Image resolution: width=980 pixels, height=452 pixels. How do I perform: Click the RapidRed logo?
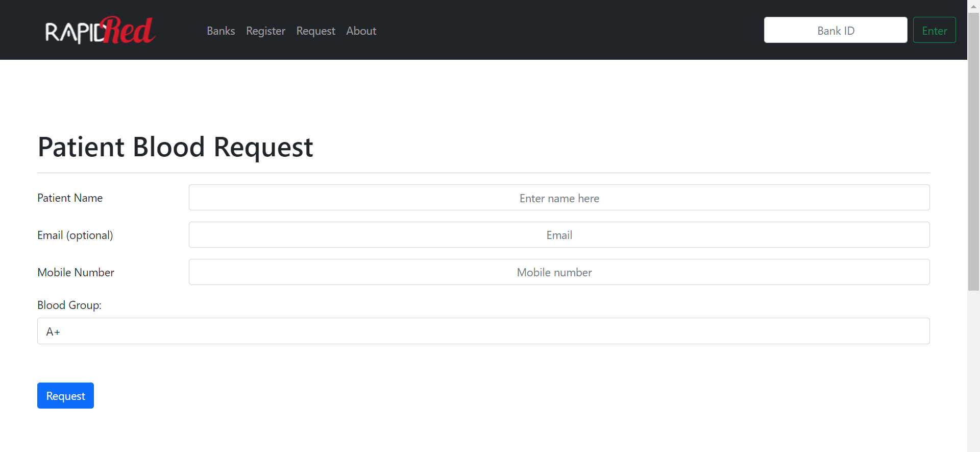[100, 30]
